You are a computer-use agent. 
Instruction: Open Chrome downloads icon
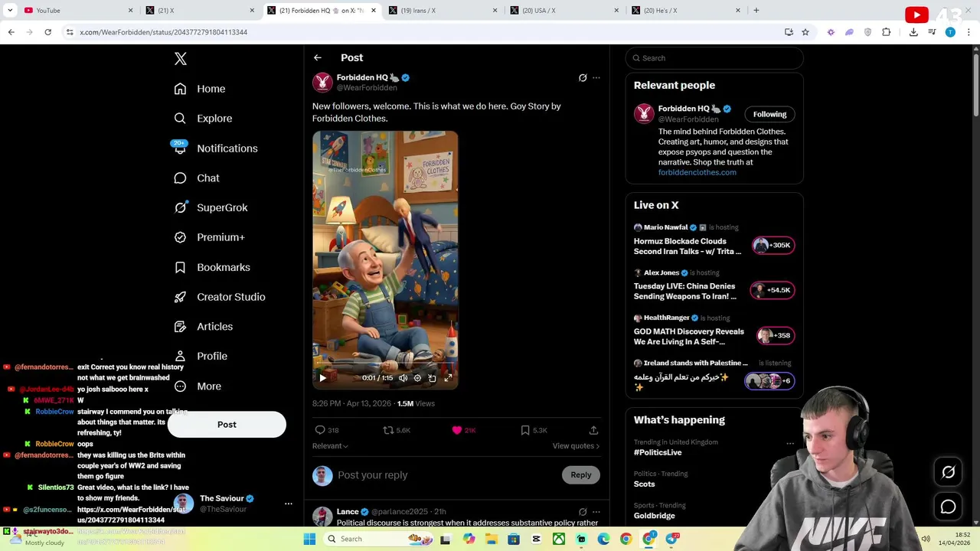click(913, 32)
